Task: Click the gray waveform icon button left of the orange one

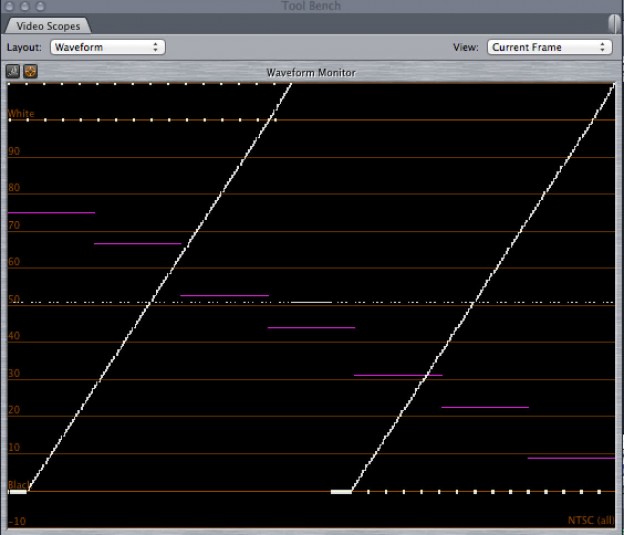Action: (13, 72)
